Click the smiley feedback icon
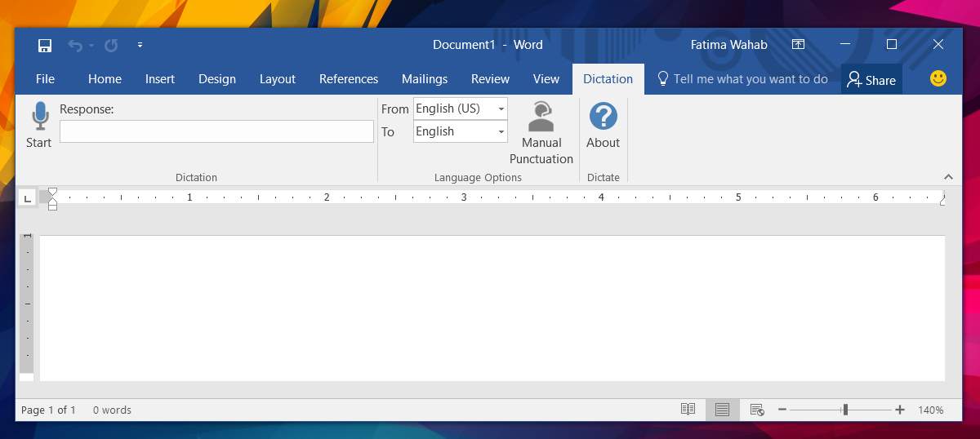The height and width of the screenshot is (439, 980). pos(938,78)
